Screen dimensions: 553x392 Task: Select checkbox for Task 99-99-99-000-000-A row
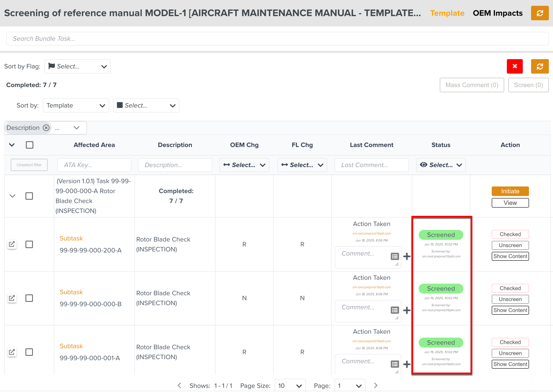click(29, 196)
